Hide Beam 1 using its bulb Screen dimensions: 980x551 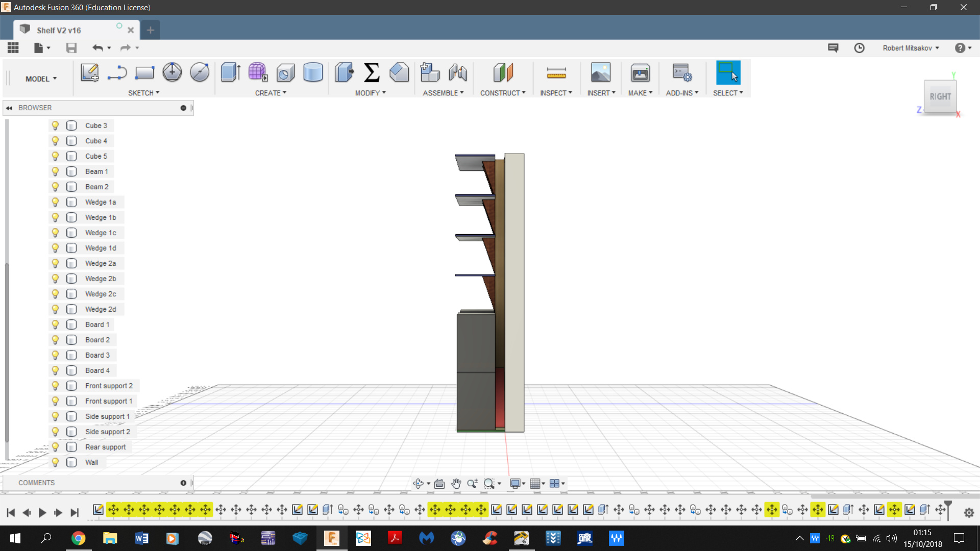coord(55,171)
